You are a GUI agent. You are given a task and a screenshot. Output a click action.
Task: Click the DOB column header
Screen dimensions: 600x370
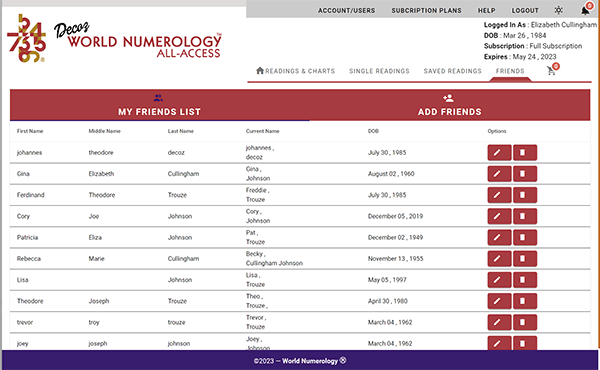(x=373, y=131)
